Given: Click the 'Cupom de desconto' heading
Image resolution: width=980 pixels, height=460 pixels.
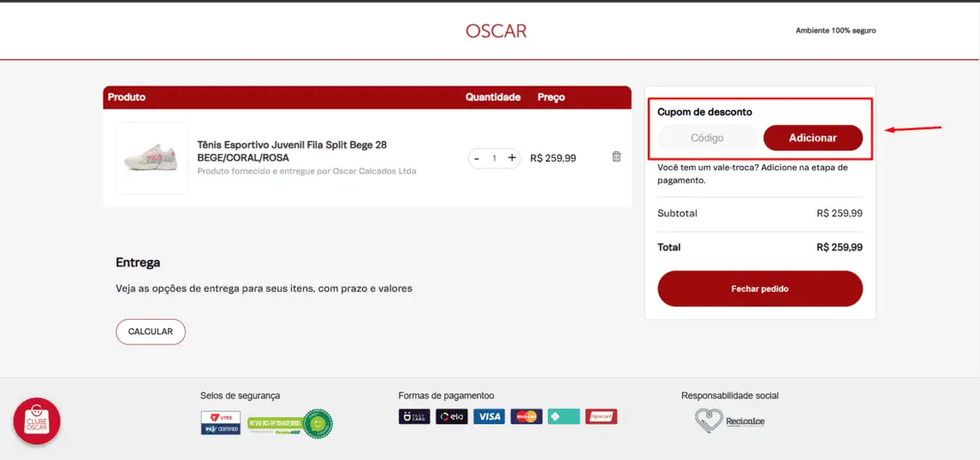Looking at the screenshot, I should (704, 112).
